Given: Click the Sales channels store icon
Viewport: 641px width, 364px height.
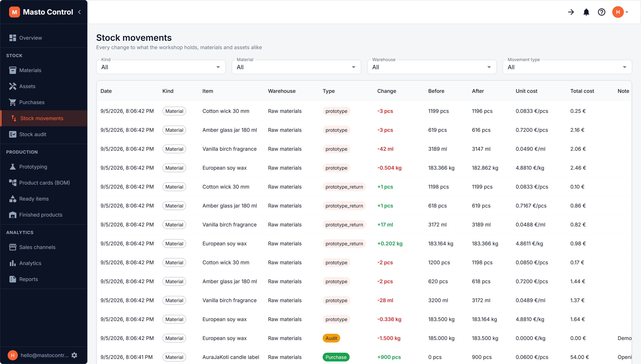Looking at the screenshot, I should point(13,247).
